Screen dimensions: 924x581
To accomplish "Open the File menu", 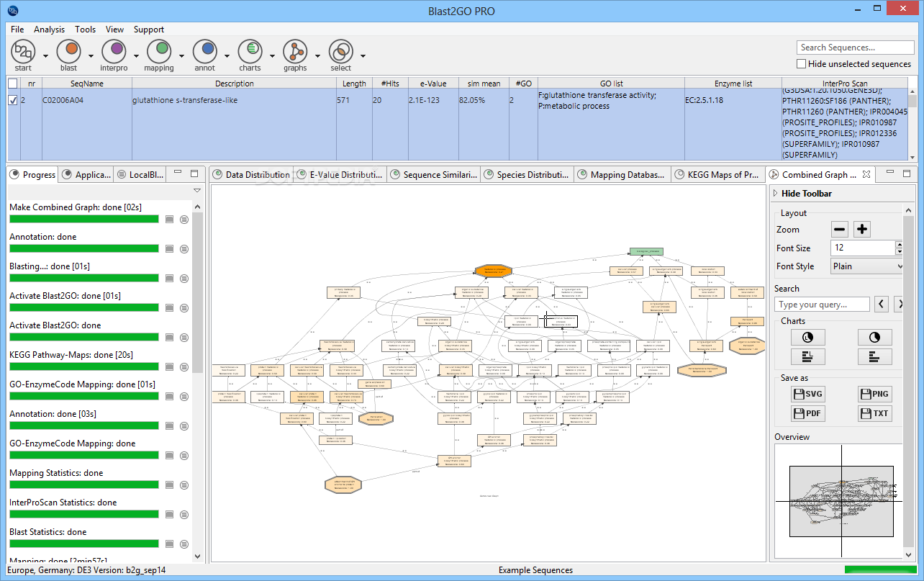I will point(17,30).
